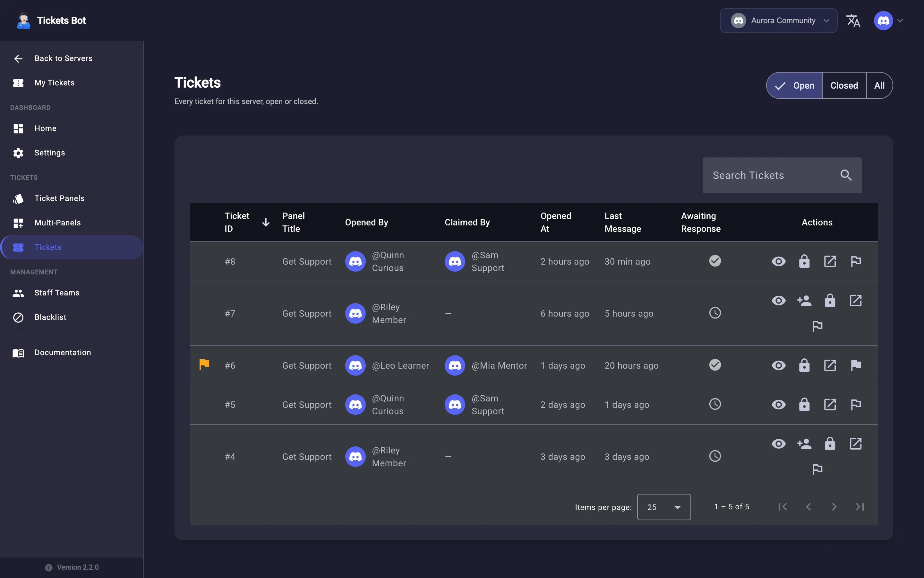Click awaiting response clock for ticket #7
This screenshot has width=924, height=578.
715,313
